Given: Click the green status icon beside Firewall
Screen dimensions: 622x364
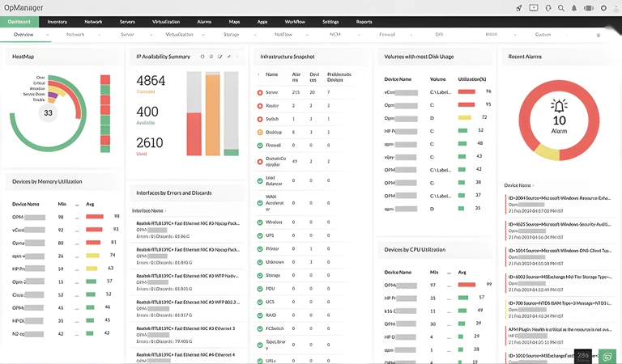Looking at the screenshot, I should pyautogui.click(x=260, y=146).
